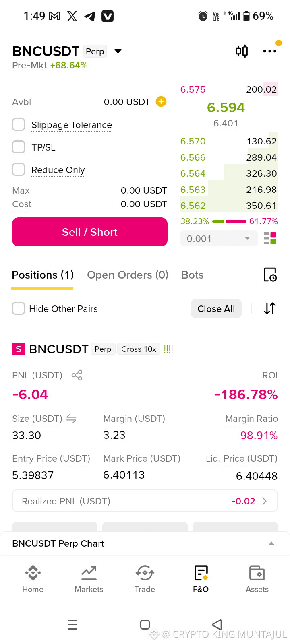Viewport: 290px width, 644px height.
Task: Tap the Close All button
Action: coord(216,309)
